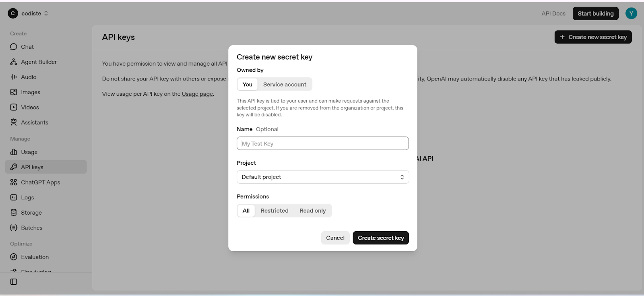The image size is (644, 296).
Task: Set permissions to Restricted
Action: [274, 211]
